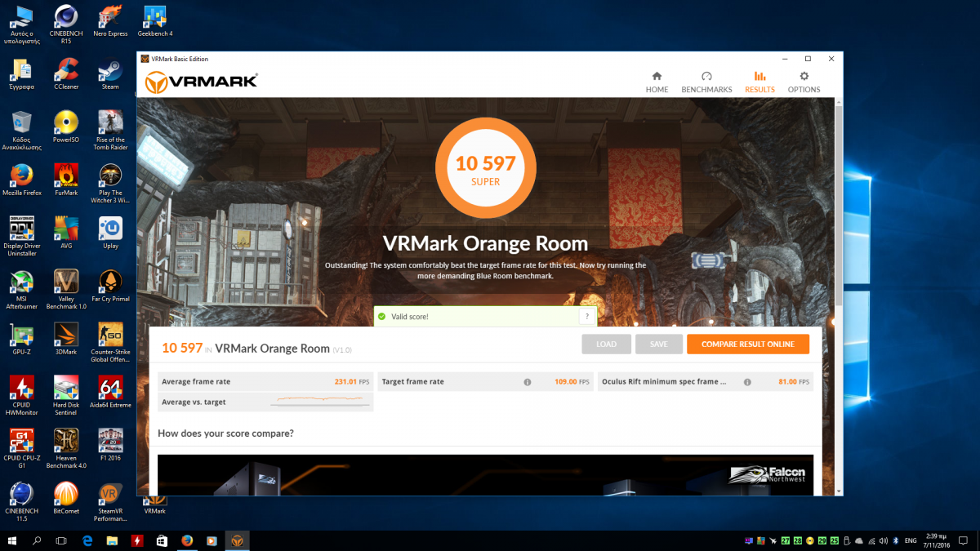The width and height of the screenshot is (980, 551).
Task: Select the F1 2016 desktop icon
Action: pyautogui.click(x=110, y=446)
